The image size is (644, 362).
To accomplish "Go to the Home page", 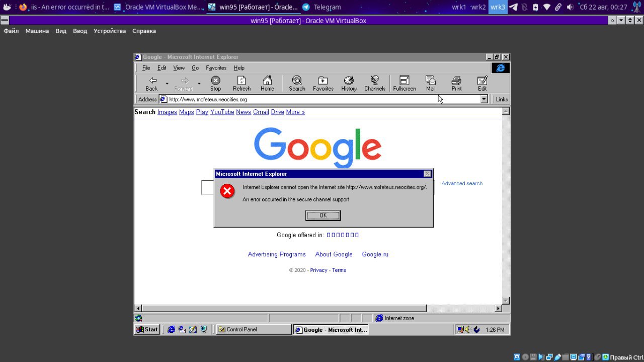I will pos(268,84).
